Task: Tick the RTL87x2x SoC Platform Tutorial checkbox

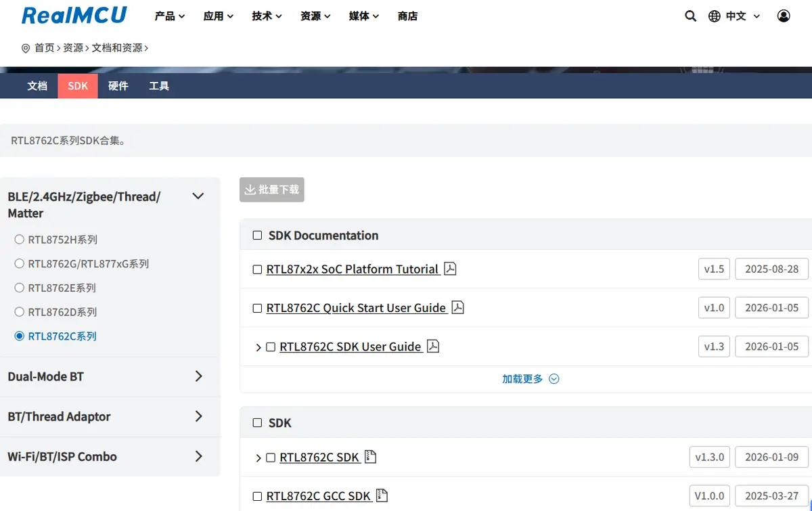Action: pyautogui.click(x=257, y=269)
